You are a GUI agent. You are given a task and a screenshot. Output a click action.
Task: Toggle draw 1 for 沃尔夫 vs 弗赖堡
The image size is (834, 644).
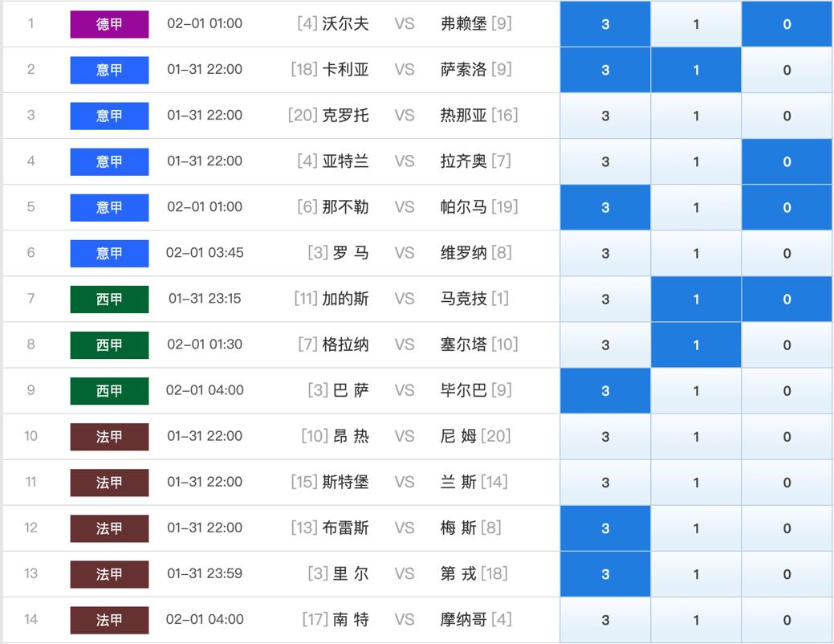coord(696,24)
